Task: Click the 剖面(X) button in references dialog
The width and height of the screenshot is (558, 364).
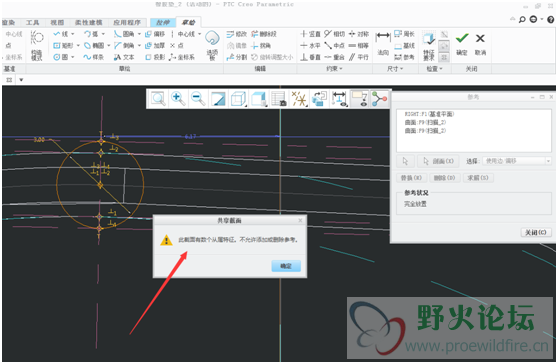Action: pyautogui.click(x=438, y=161)
